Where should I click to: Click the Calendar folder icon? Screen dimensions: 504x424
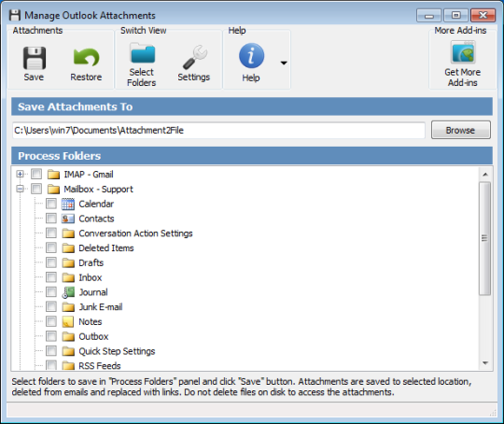(68, 204)
